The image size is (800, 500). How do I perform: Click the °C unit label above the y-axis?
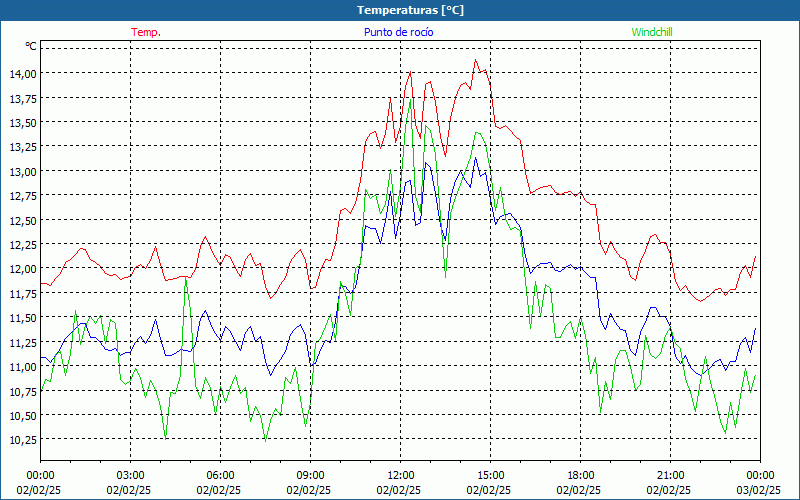pos(31,46)
